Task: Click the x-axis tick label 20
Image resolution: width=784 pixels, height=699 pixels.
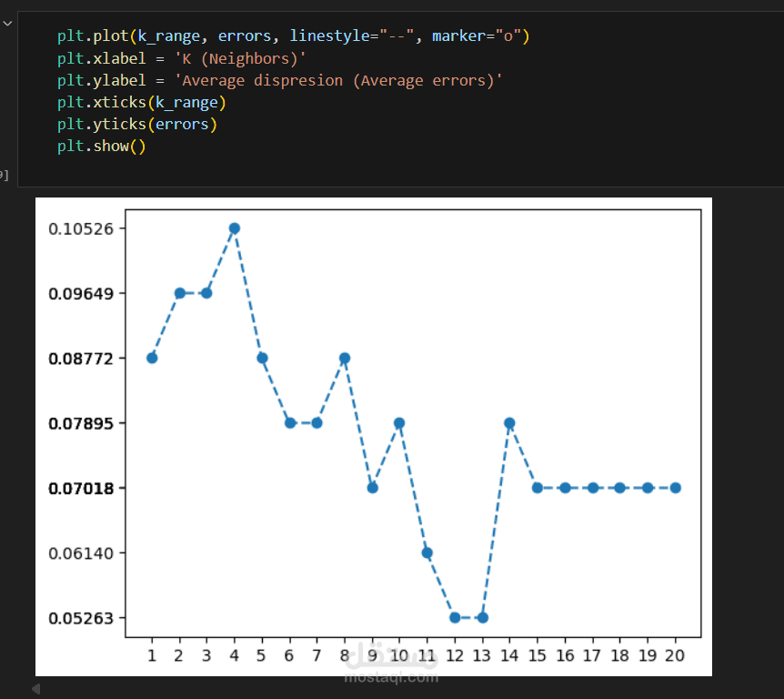Action: click(x=675, y=655)
